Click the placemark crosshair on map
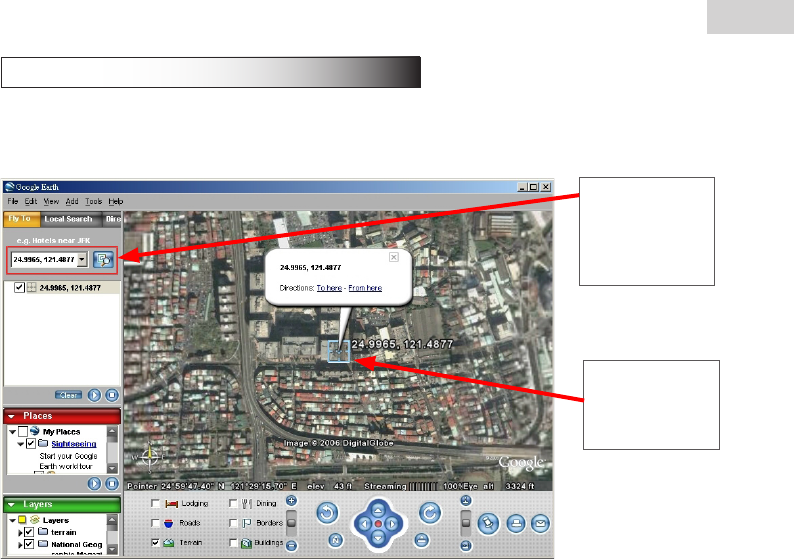This screenshot has height=559, width=794. (339, 351)
